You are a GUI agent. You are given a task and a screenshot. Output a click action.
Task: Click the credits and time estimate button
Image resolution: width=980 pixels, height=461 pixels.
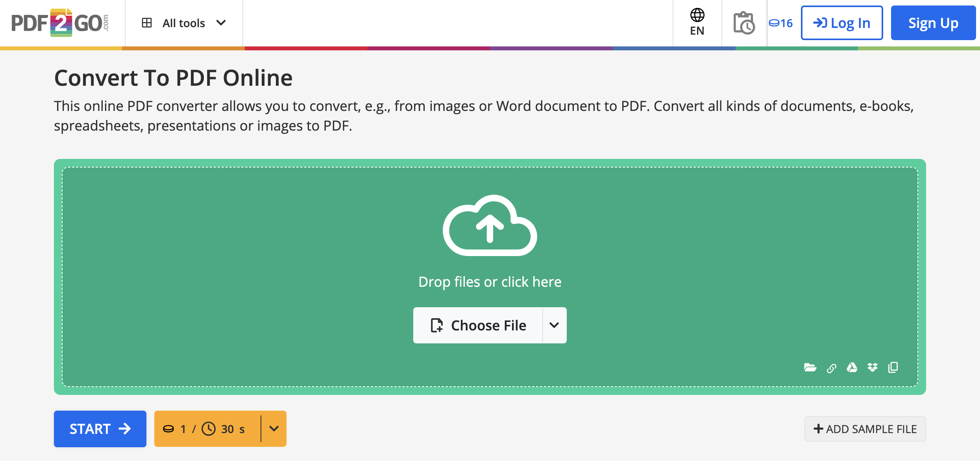click(x=207, y=429)
